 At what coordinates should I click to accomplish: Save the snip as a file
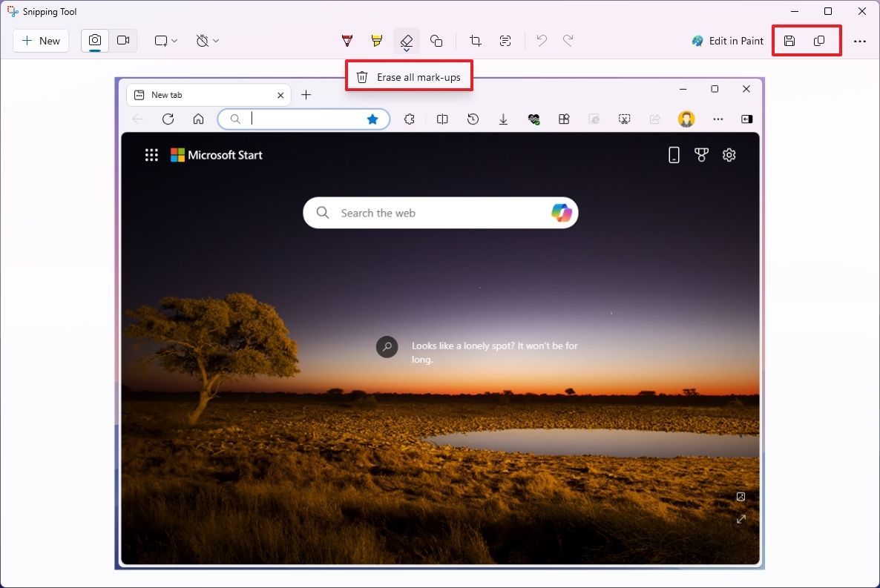tap(789, 41)
